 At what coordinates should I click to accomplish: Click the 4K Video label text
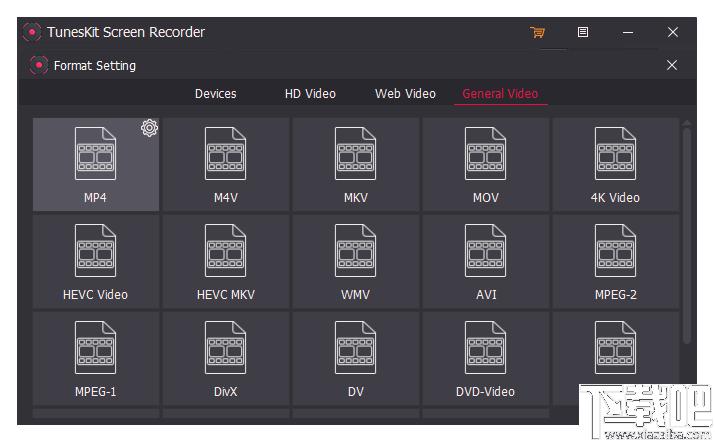[x=615, y=198]
